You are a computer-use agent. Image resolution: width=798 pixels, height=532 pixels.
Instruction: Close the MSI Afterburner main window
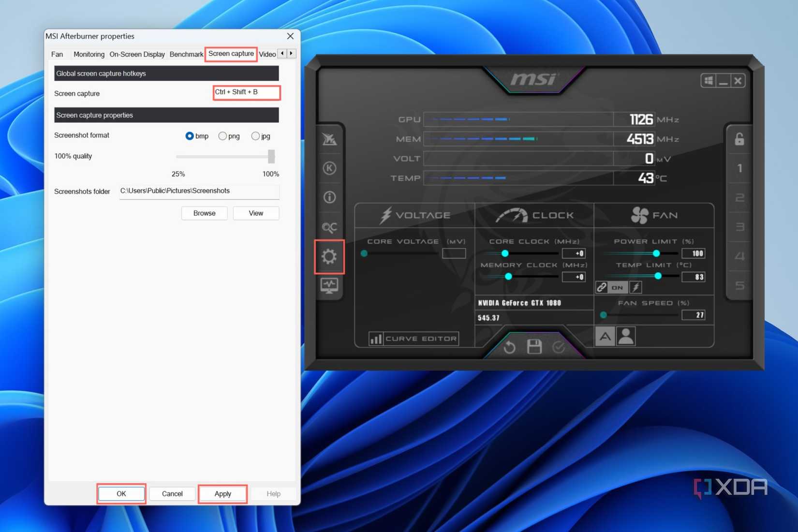pos(738,81)
